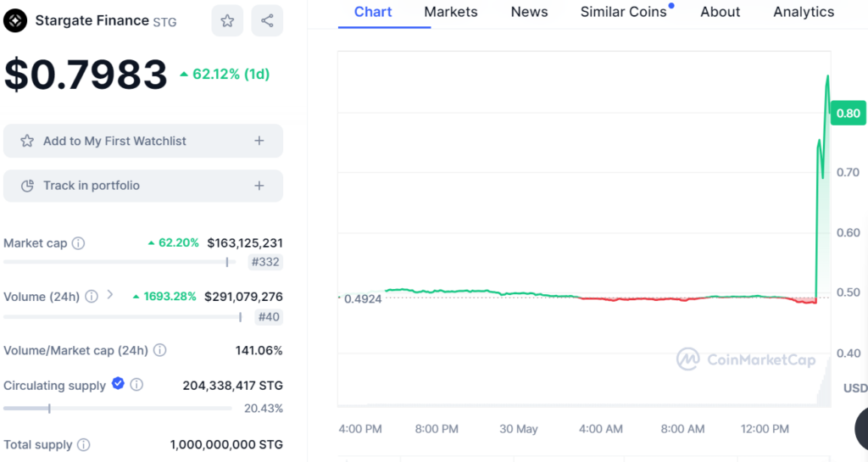Click the Volume (24h) info icon
Viewport: 868px width, 462px height.
coord(92,297)
